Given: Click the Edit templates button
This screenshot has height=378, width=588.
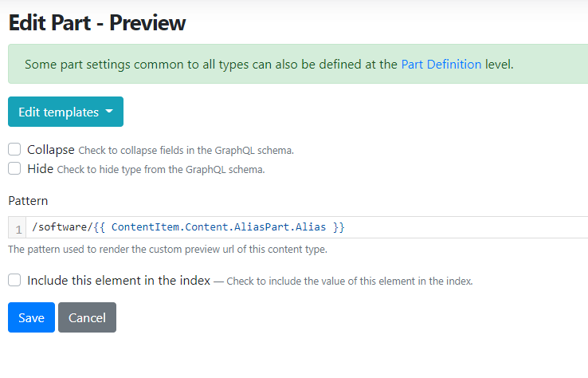Looking at the screenshot, I should (x=65, y=112).
